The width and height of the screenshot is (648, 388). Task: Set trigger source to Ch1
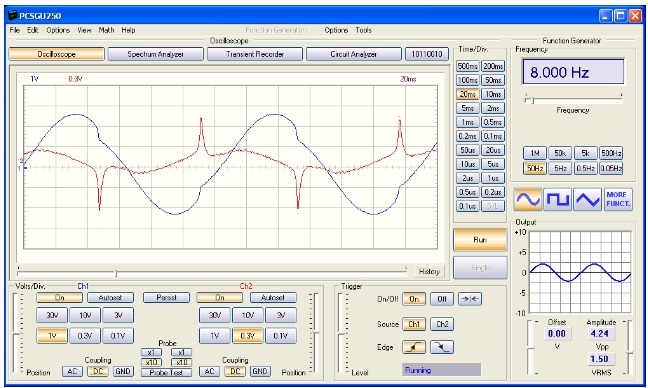pos(414,324)
